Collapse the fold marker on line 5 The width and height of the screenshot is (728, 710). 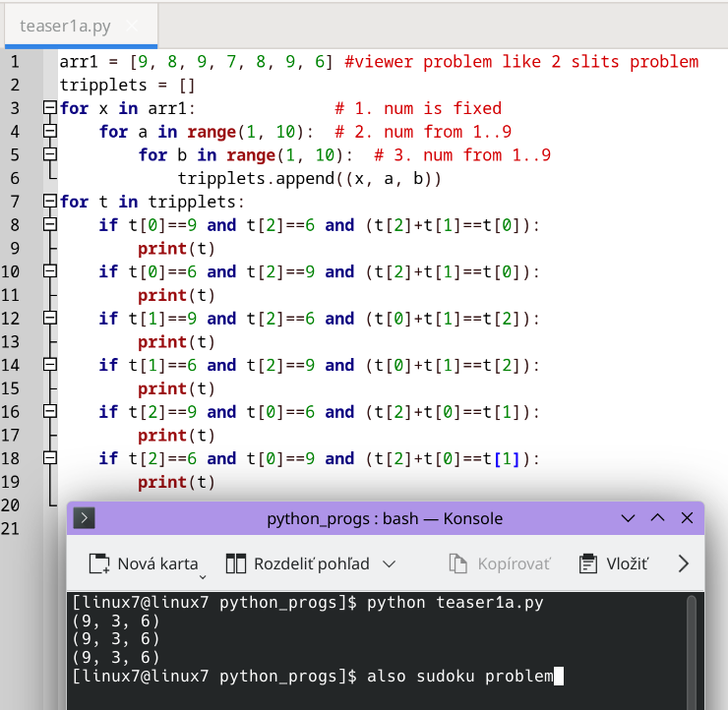coord(49,154)
